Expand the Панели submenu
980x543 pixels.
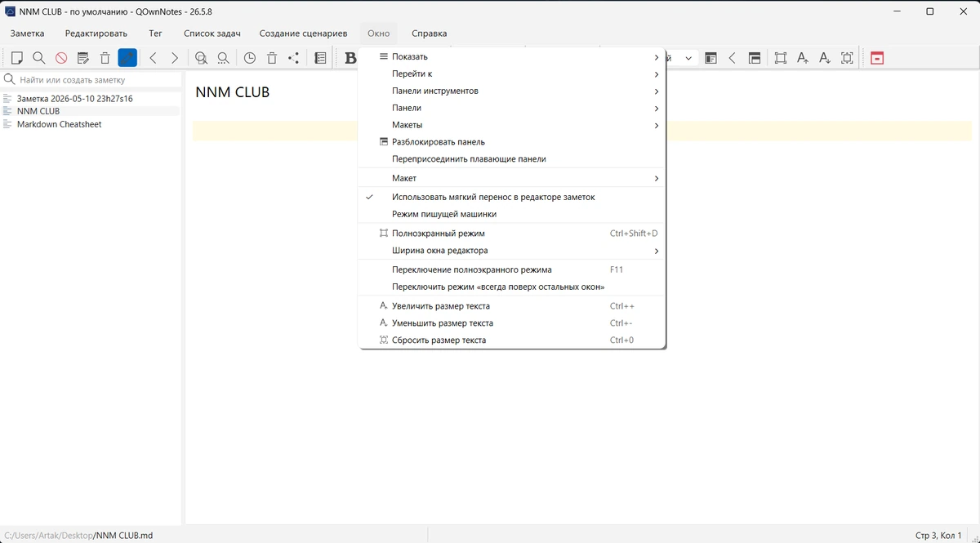[x=512, y=108]
